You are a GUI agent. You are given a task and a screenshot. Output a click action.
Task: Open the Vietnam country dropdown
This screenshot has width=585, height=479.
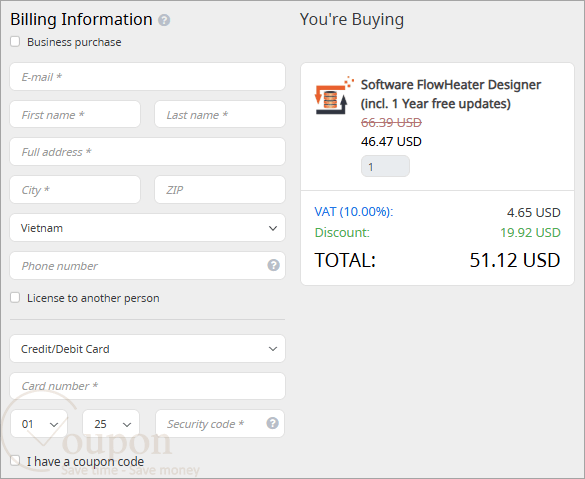coord(147,228)
